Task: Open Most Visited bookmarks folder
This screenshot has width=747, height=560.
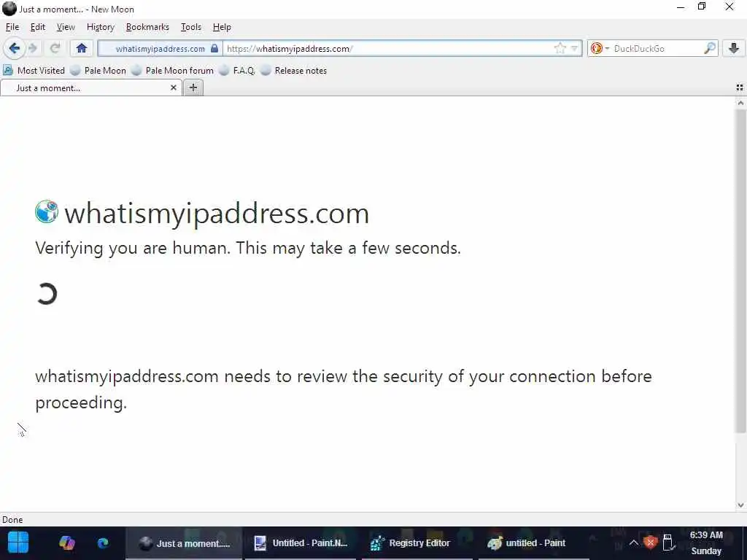Action: (34, 71)
